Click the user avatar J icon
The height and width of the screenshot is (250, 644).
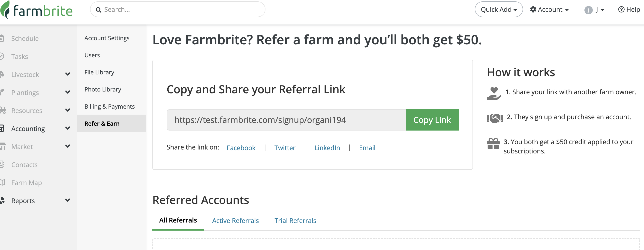588,10
